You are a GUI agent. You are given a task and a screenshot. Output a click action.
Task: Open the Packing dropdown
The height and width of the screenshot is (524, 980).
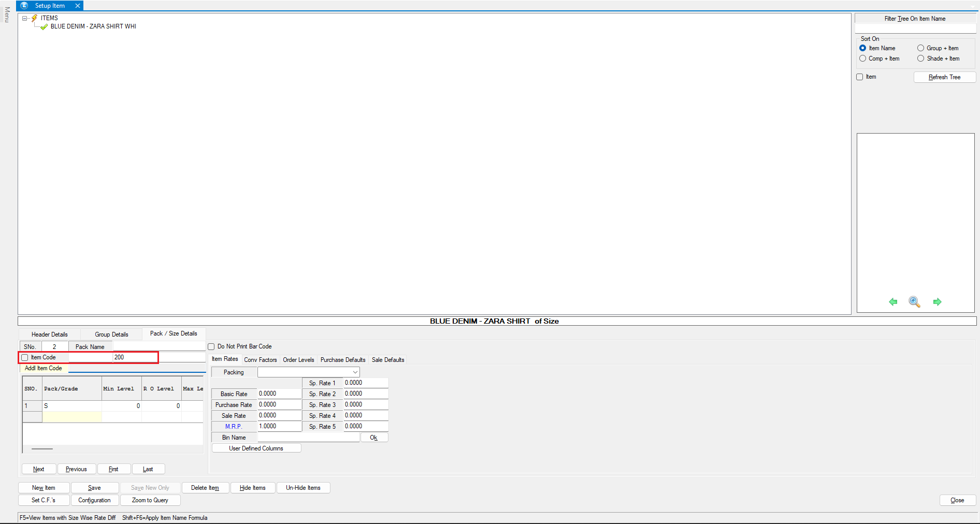pos(355,372)
